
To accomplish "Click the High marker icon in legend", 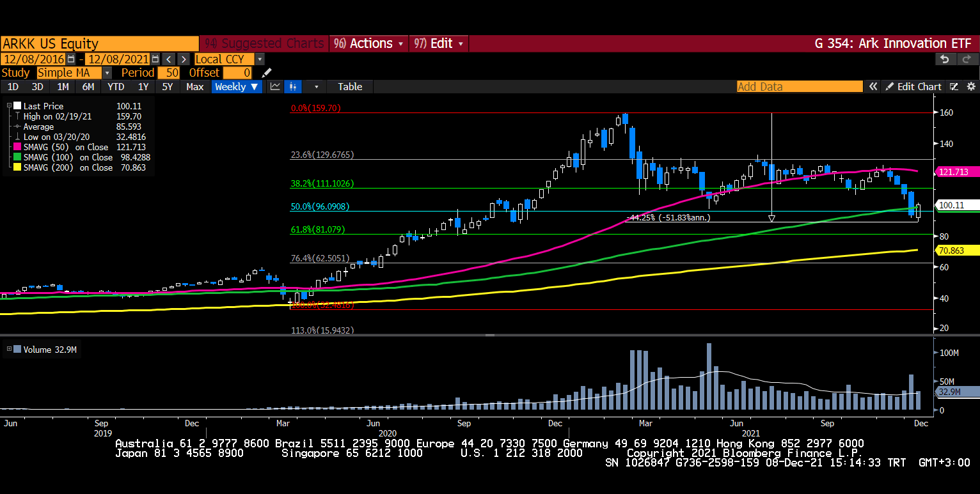I will [17, 116].
